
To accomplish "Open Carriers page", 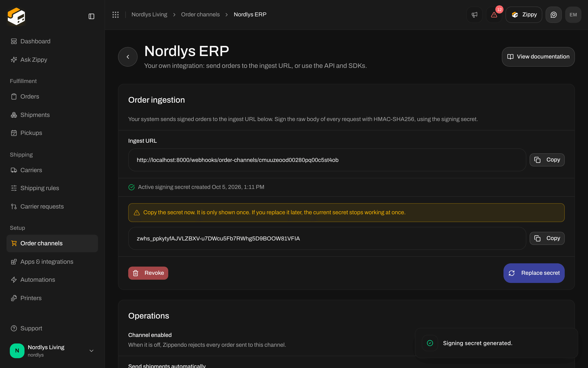I will coord(52,170).
